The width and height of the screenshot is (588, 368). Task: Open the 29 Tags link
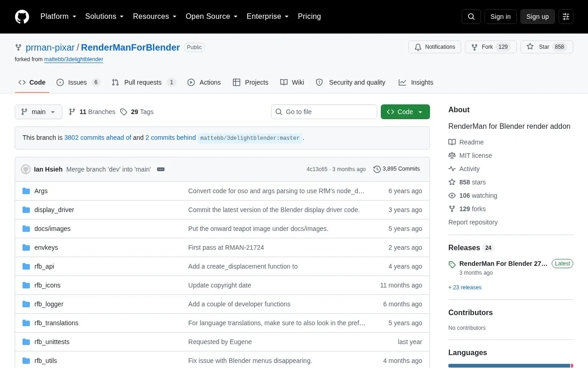(137, 112)
